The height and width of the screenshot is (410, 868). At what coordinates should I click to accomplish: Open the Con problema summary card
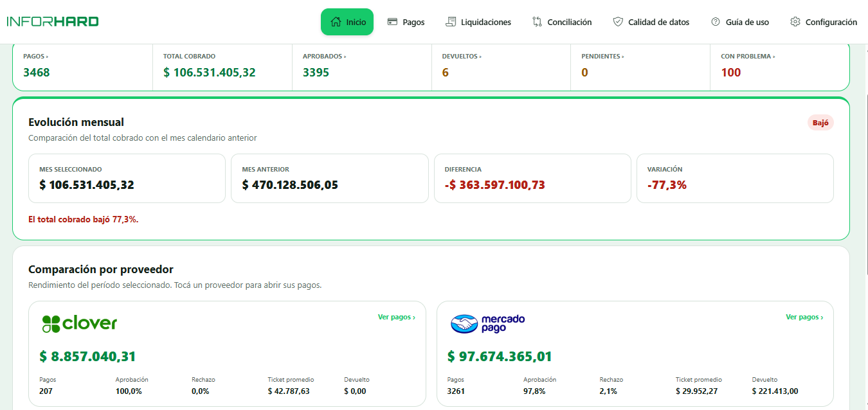pyautogui.click(x=780, y=67)
